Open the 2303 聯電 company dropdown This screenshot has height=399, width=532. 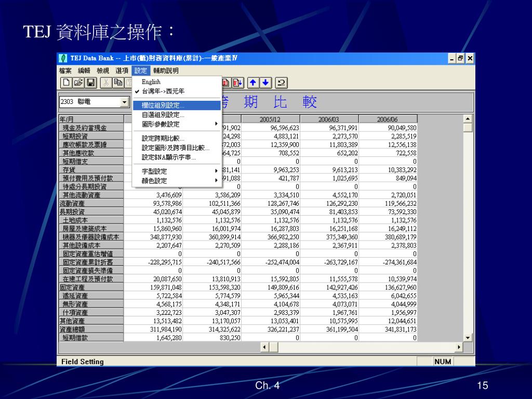tap(125, 102)
